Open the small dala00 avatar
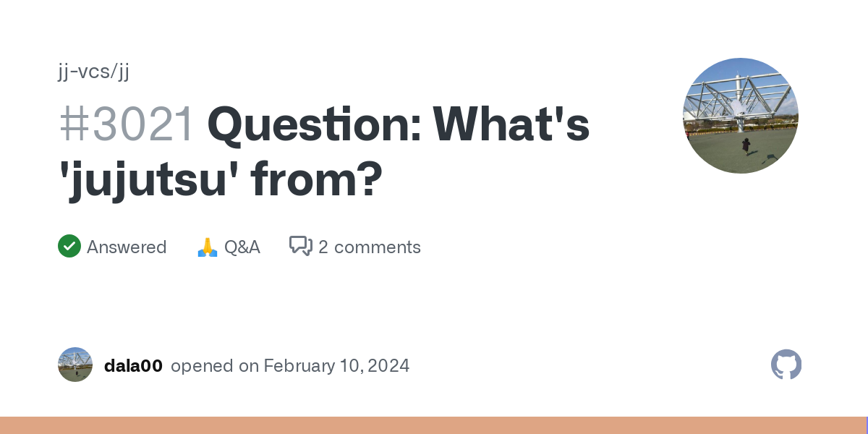 tap(75, 365)
